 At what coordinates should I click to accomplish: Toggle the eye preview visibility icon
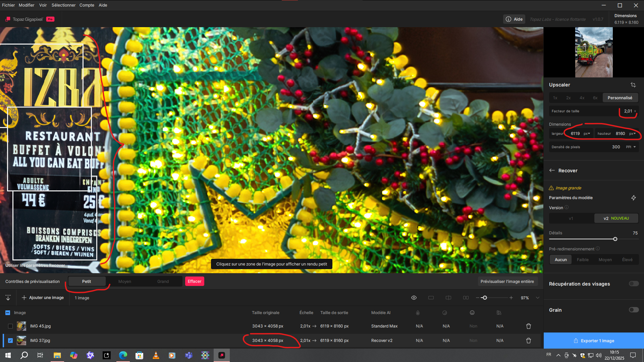pos(414,298)
